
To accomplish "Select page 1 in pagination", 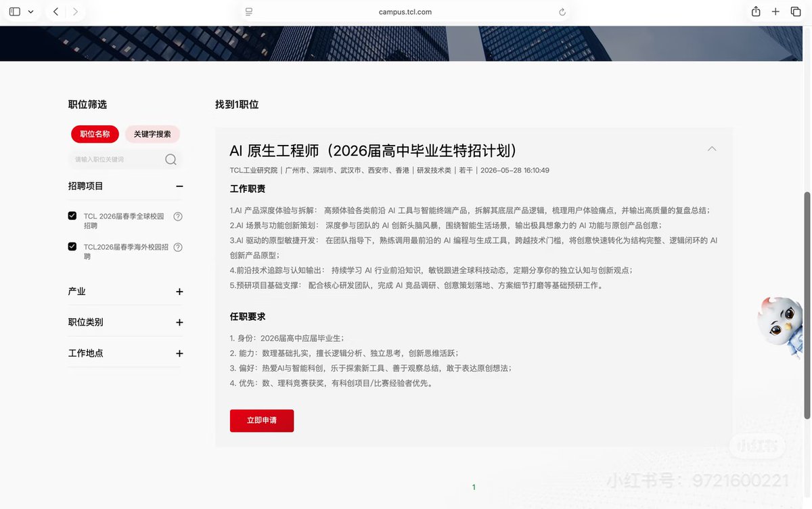I will click(x=474, y=487).
